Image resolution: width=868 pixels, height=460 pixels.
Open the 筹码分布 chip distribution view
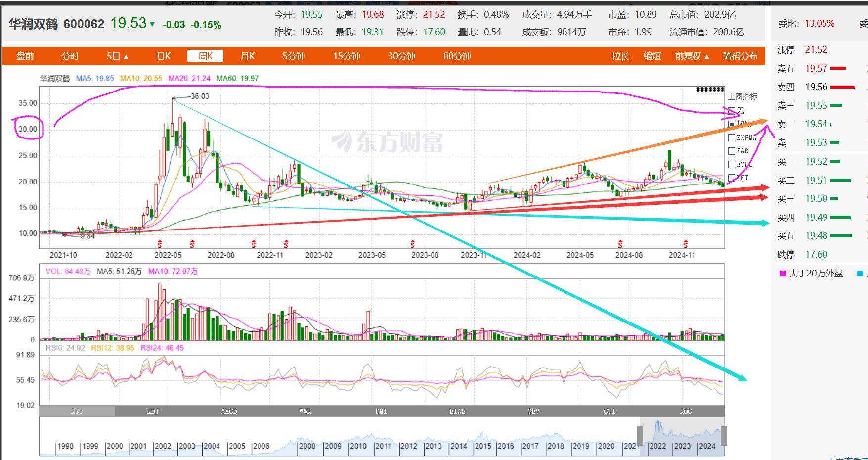coord(740,56)
